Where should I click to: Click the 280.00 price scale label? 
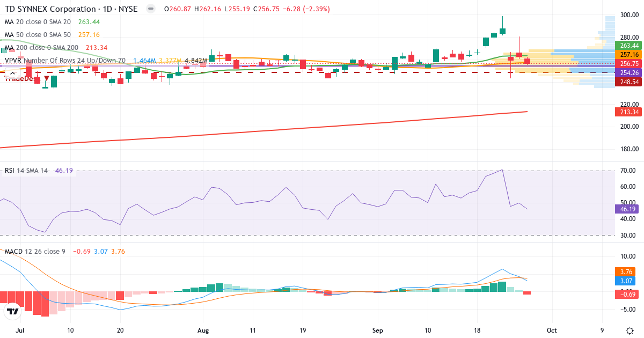tap(628, 37)
